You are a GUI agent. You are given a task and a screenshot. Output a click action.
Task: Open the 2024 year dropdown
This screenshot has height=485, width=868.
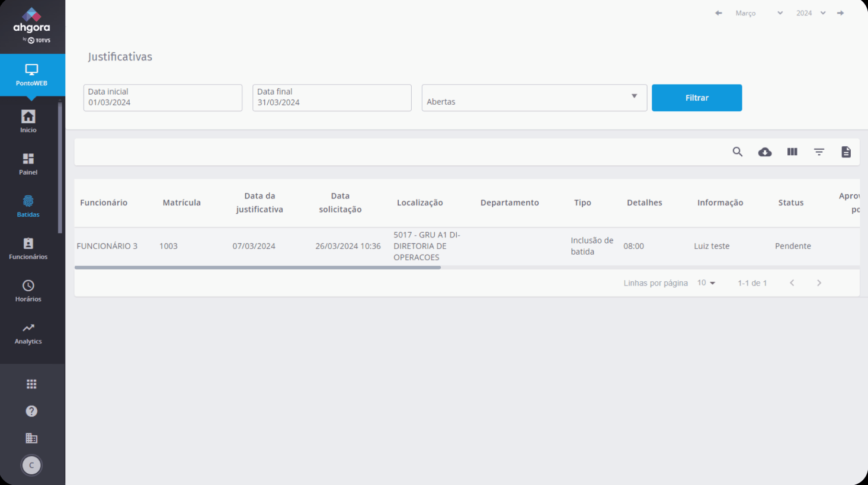click(x=811, y=13)
